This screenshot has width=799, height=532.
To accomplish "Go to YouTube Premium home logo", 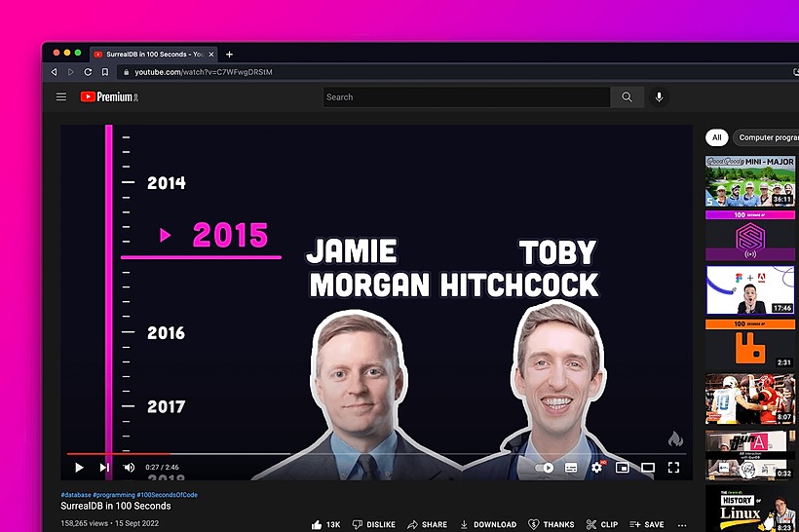I will pyautogui.click(x=109, y=96).
